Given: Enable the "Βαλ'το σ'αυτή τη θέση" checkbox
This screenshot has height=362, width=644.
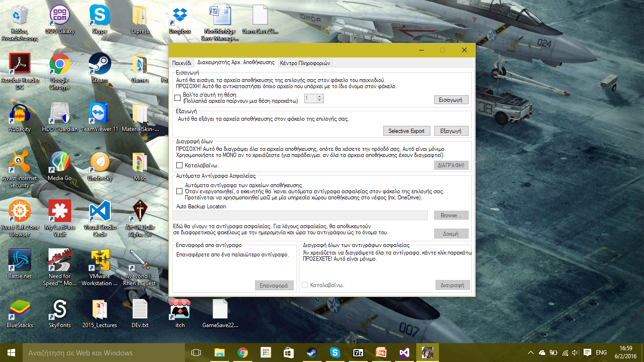Looking at the screenshot, I should pos(178,98).
